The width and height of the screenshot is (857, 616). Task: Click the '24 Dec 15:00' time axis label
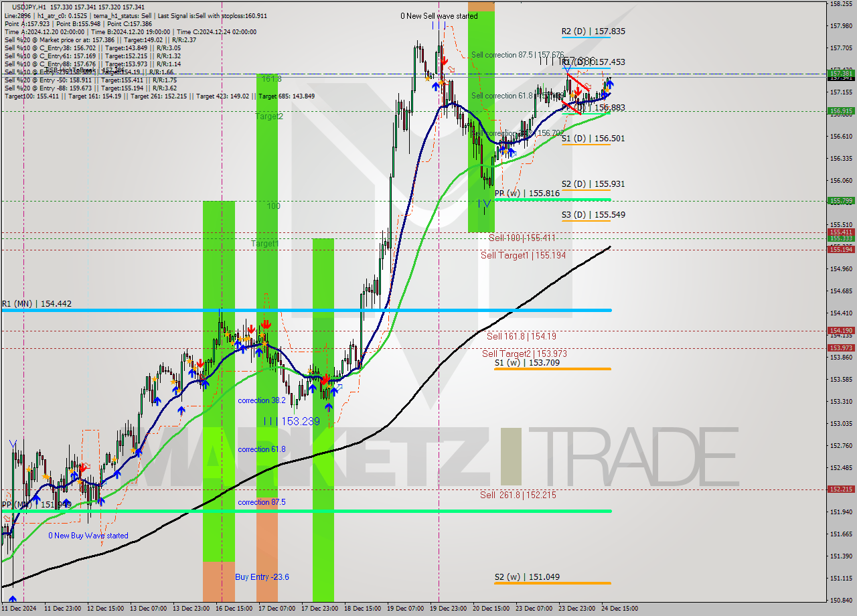(619, 609)
